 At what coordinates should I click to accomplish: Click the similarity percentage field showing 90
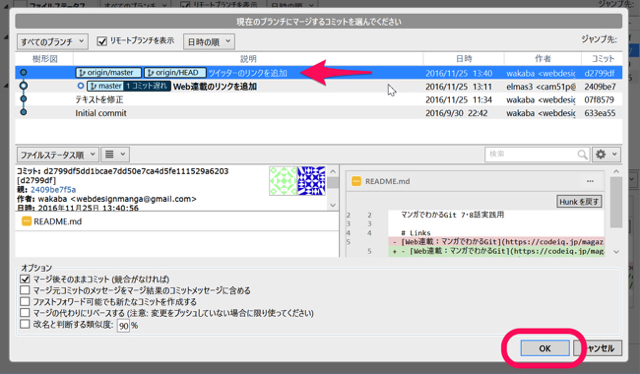[x=123, y=325]
